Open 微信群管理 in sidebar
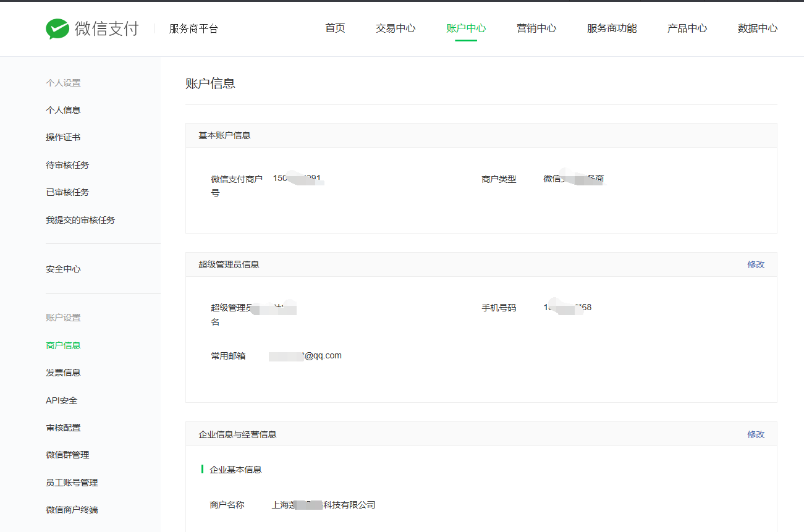This screenshot has height=532, width=804. [67, 455]
